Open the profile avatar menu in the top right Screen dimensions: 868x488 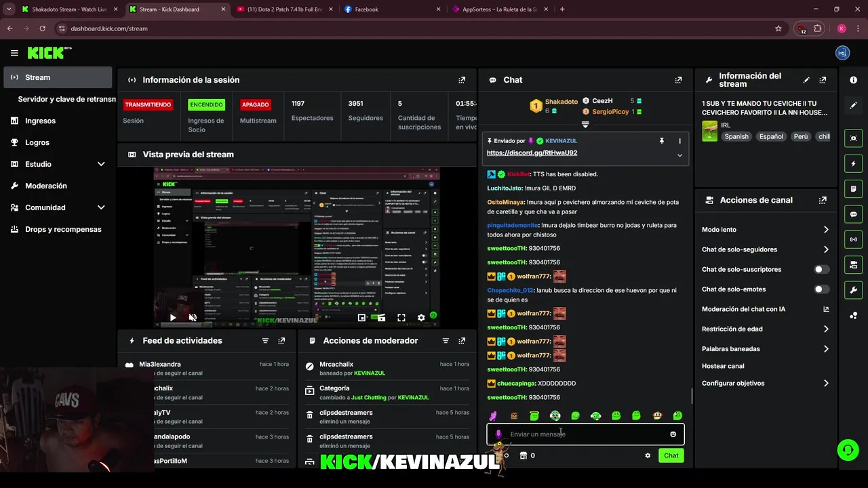click(842, 53)
